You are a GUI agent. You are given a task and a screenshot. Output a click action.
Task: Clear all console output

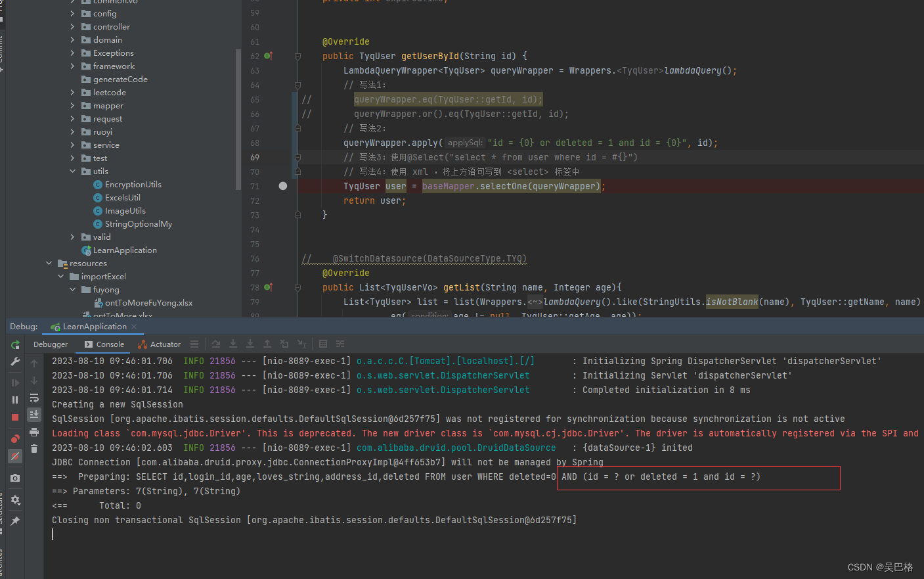34,449
